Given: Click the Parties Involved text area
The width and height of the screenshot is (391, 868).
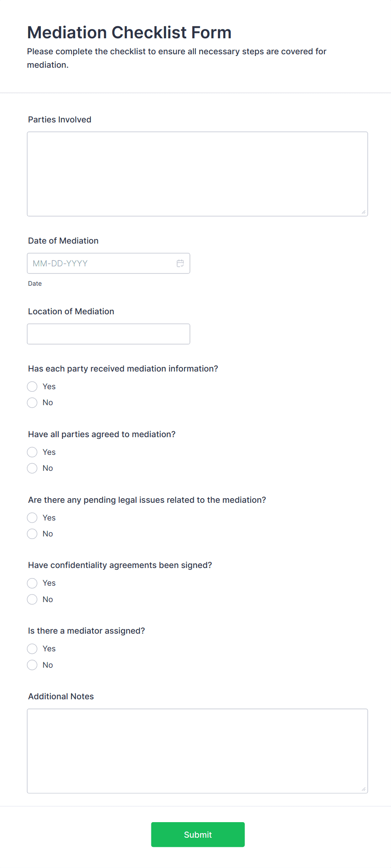Looking at the screenshot, I should [197, 174].
